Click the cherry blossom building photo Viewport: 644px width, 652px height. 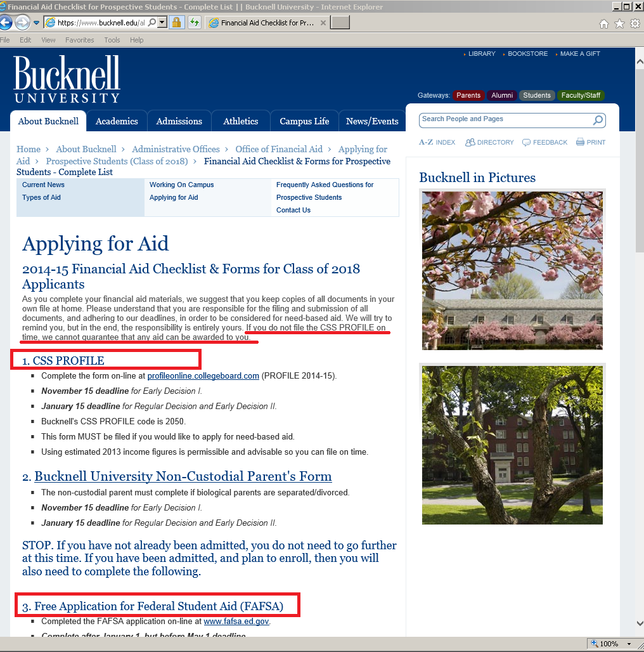512,270
